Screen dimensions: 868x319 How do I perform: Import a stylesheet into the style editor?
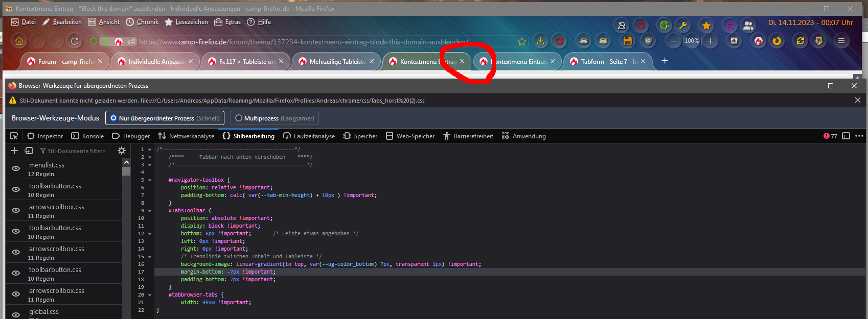coord(29,151)
